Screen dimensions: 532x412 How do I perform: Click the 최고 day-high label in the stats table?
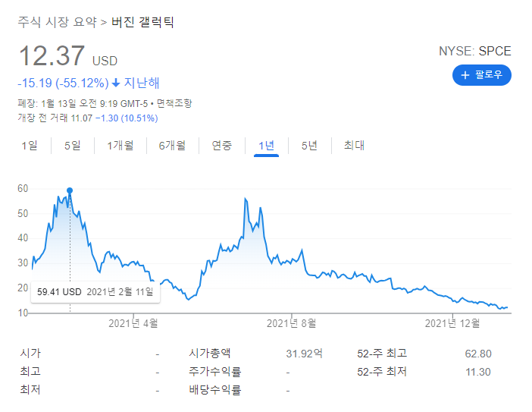point(30,371)
